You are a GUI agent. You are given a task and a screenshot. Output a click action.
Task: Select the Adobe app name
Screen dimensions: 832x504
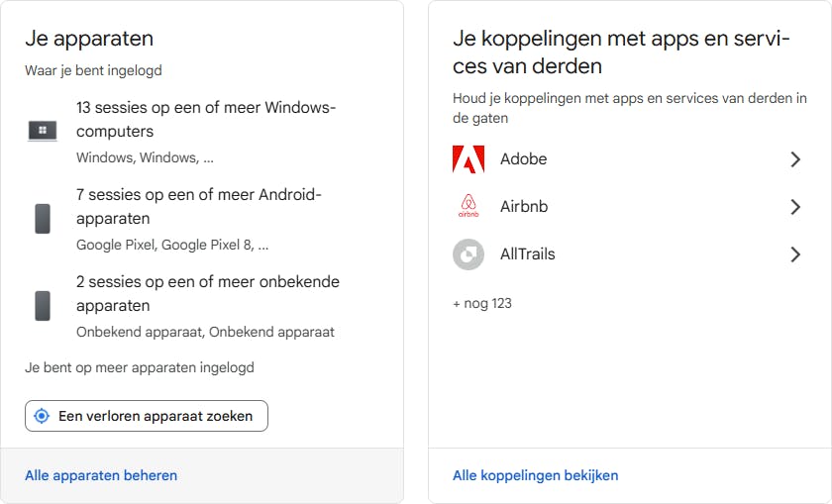[x=524, y=159]
